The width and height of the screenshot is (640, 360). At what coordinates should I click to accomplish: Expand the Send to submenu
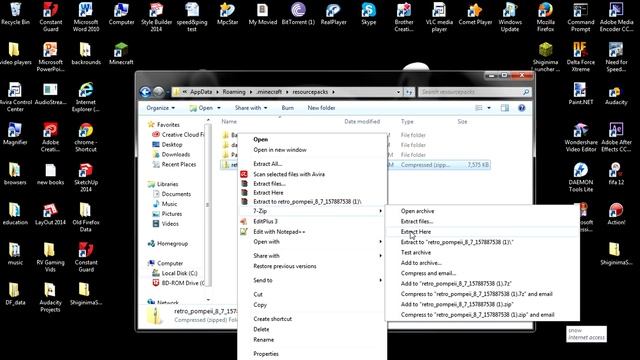point(313,280)
